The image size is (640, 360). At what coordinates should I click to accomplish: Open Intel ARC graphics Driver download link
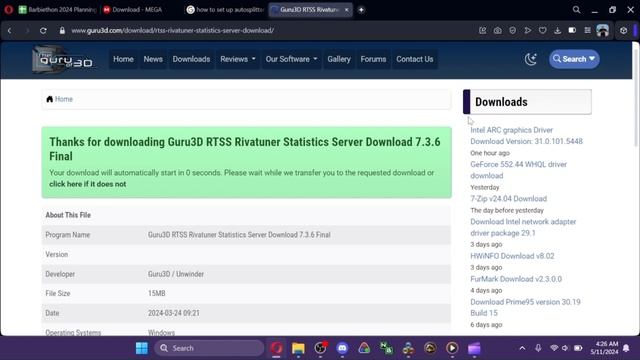526,136
